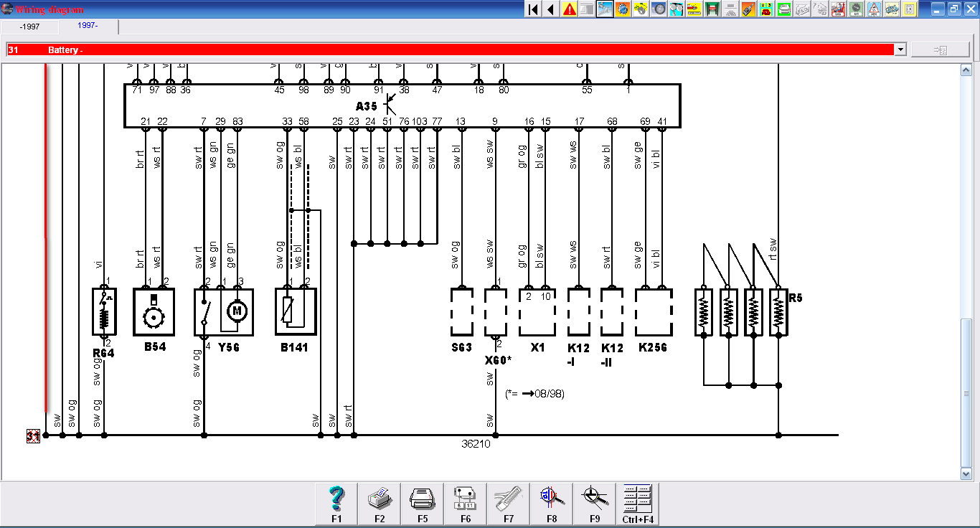Click the red telephone toolbar icon
Viewport: 980px width, 528px height.
point(767,9)
